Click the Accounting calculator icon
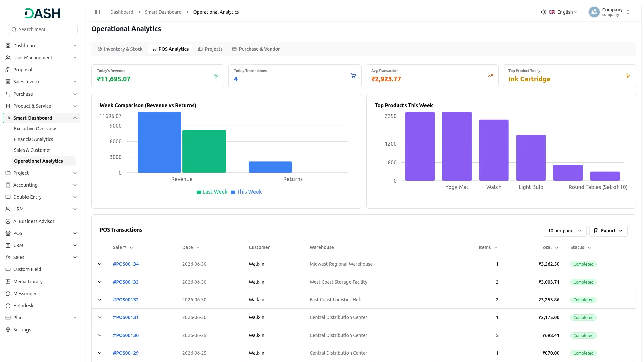644x362 pixels. point(8,185)
